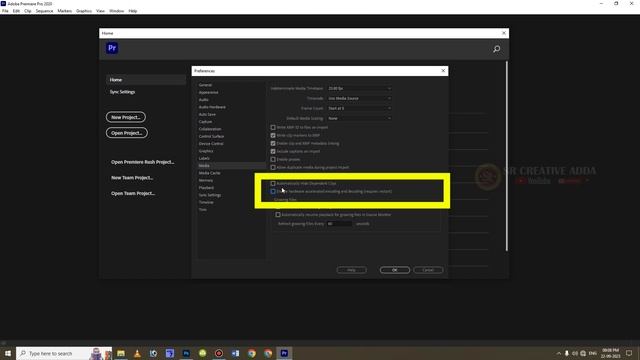The image size is (640, 360).
Task: Select Auto Save preferences category
Action: 207,114
